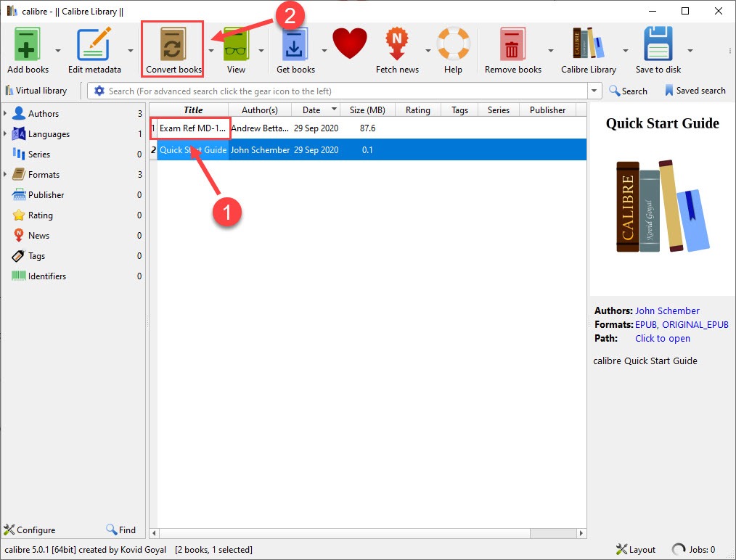This screenshot has width=736, height=560.
Task: Open the Layout button
Action: coord(636,549)
